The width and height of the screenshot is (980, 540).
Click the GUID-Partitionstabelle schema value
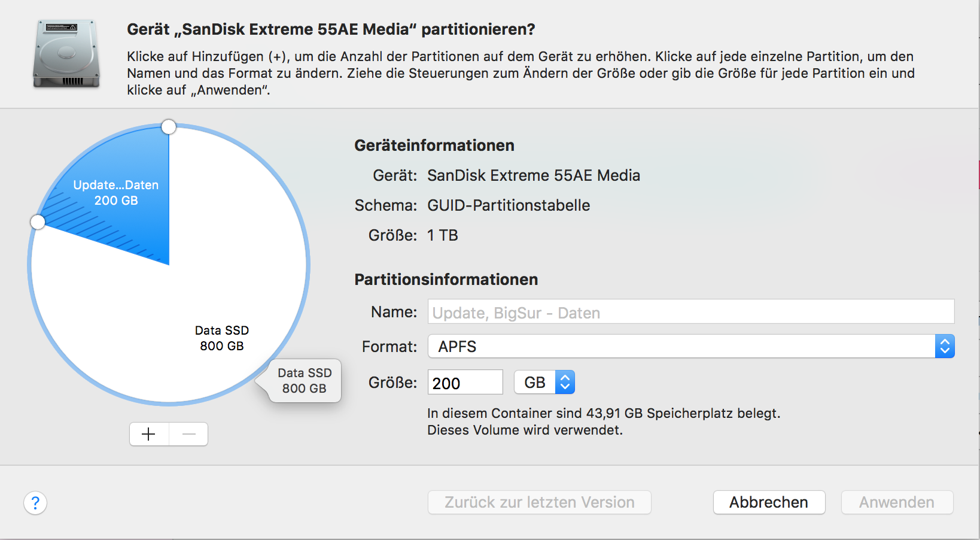click(x=508, y=205)
